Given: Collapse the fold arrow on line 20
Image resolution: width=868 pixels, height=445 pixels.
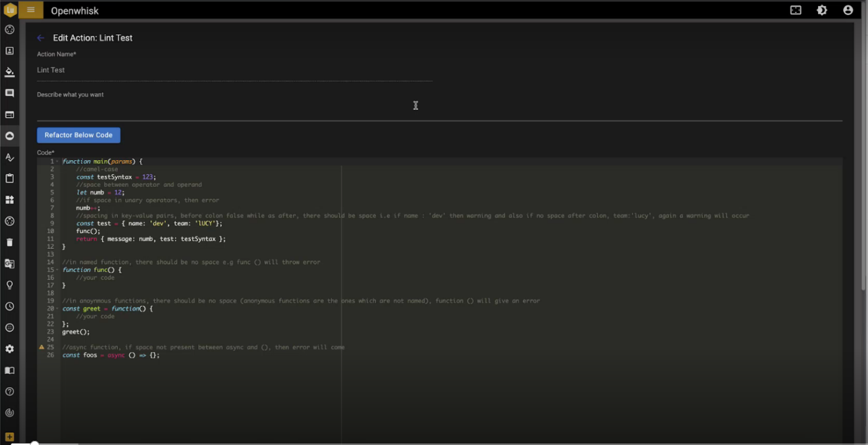Looking at the screenshot, I should pos(58,309).
